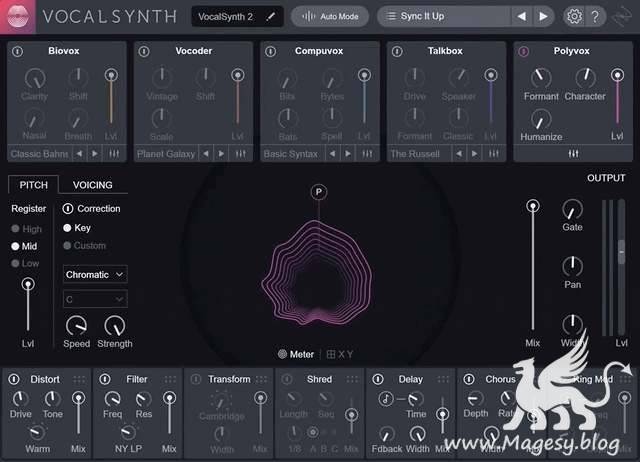Switch visualizer to XY view
640x462 pixels.
point(340,354)
